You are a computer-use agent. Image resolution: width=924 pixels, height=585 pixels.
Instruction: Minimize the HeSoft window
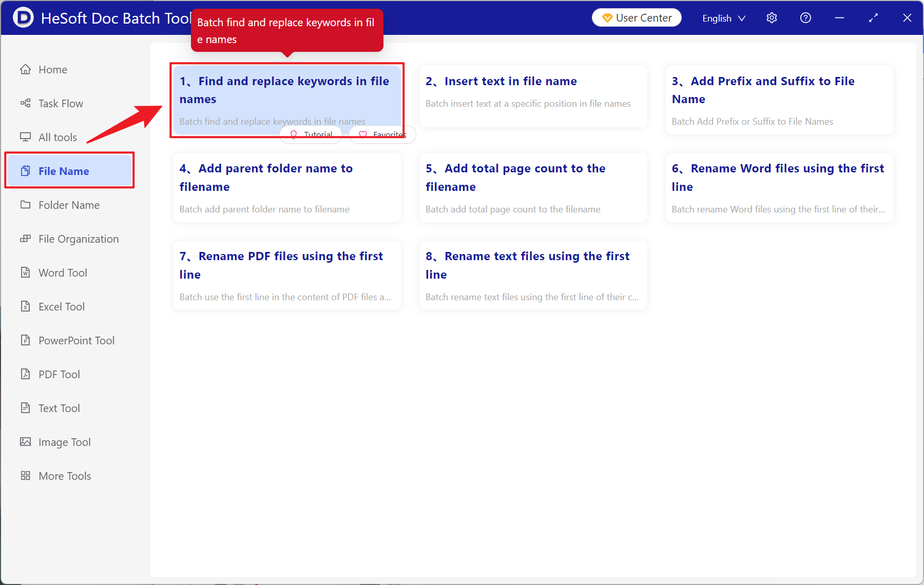[839, 18]
